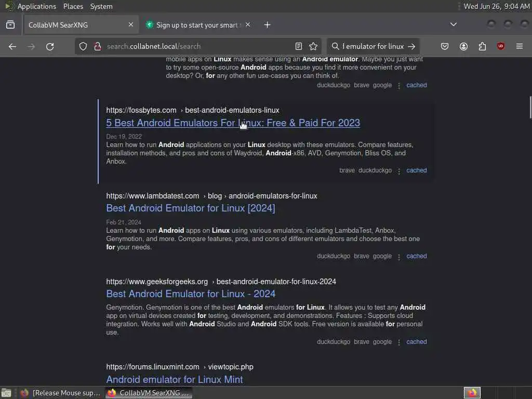
Task: Focus the URL address bar
Action: pos(198,46)
